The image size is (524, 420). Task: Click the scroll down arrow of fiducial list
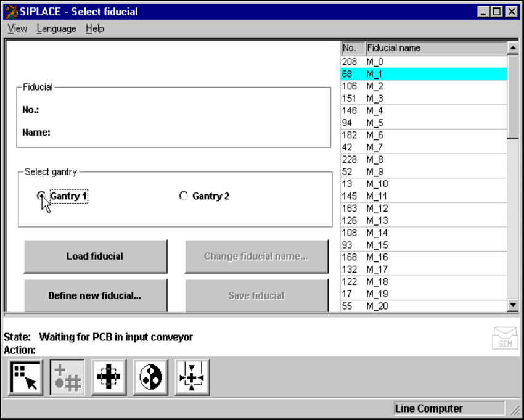[513, 305]
